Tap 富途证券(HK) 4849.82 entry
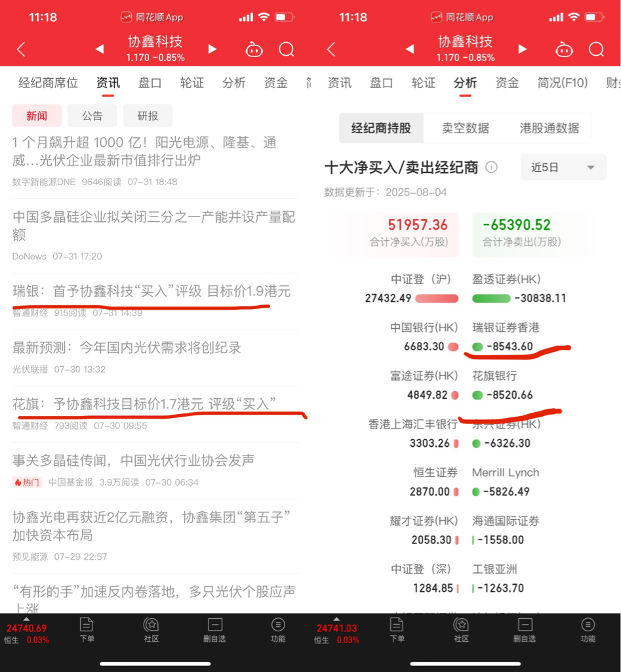The image size is (621, 672). (424, 385)
